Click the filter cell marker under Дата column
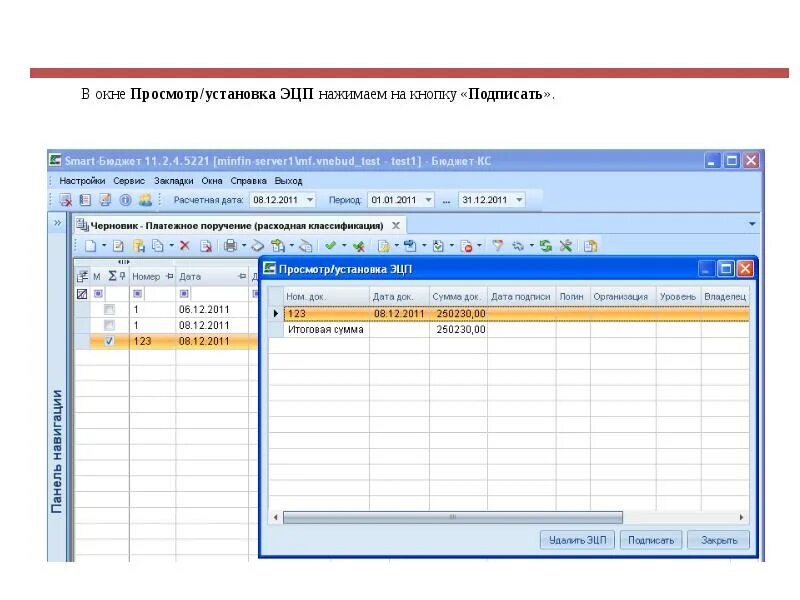 coord(184,293)
